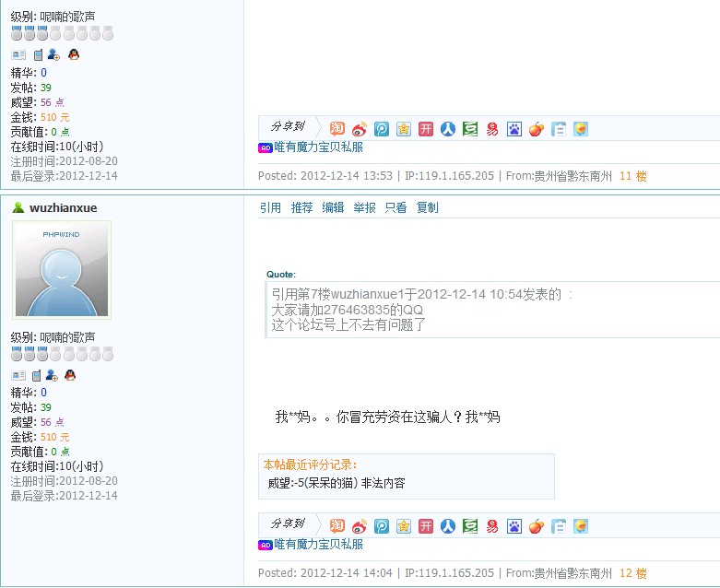This screenshot has height=588, width=720.
Task: Click the 复制 copy link
Action: pyautogui.click(x=427, y=207)
